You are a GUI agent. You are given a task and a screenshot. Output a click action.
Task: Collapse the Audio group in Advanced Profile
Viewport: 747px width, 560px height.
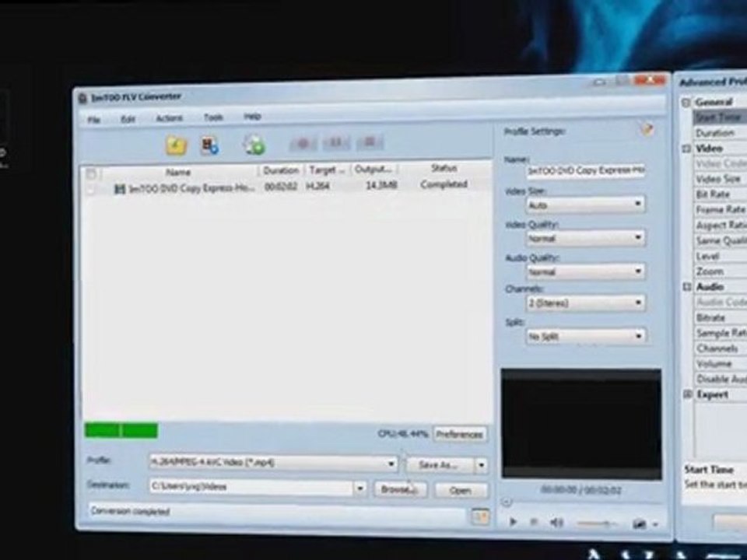[687, 287]
